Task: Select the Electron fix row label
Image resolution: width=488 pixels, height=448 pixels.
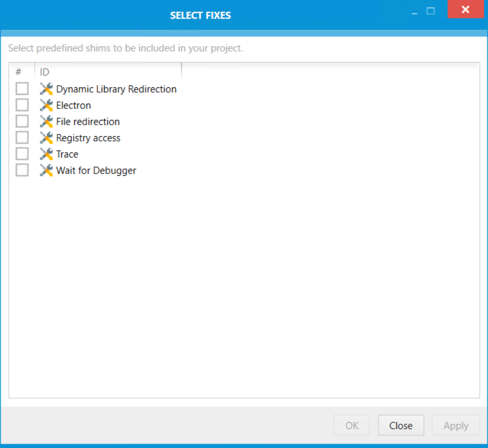Action: pyautogui.click(x=73, y=105)
